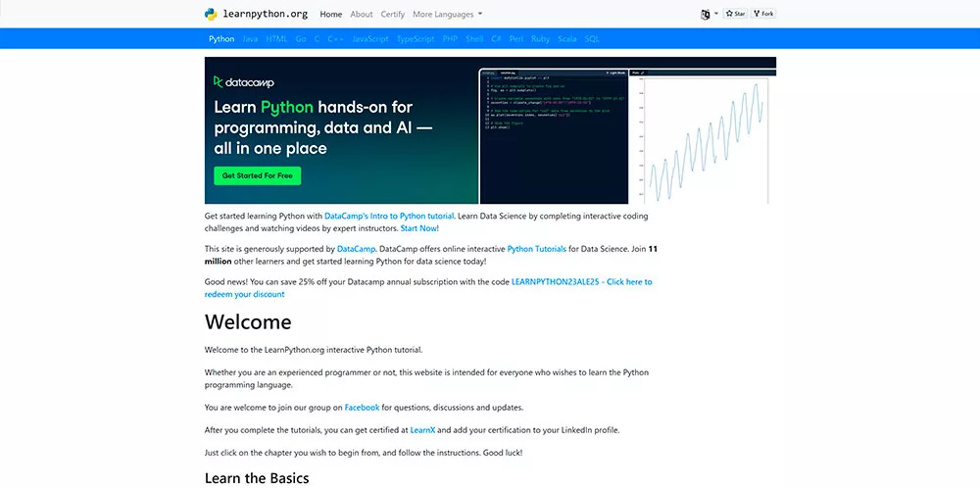
Task: Fork the project on GitHub
Action: (763, 13)
